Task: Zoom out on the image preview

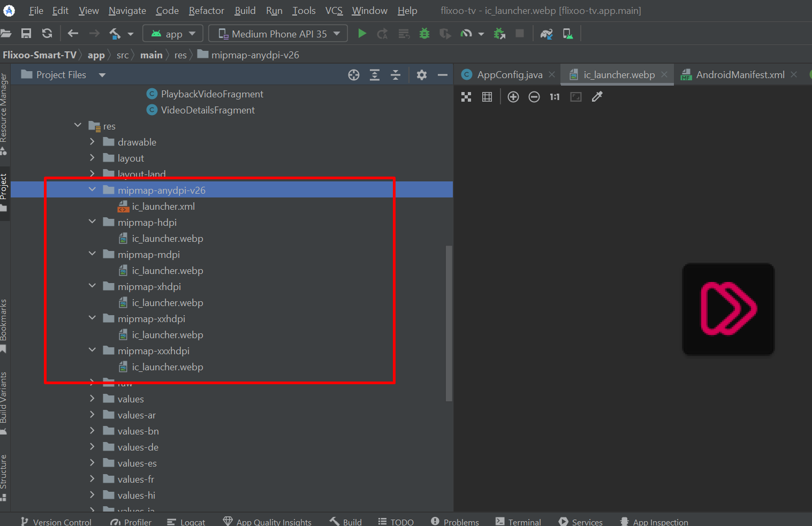Action: (534, 97)
